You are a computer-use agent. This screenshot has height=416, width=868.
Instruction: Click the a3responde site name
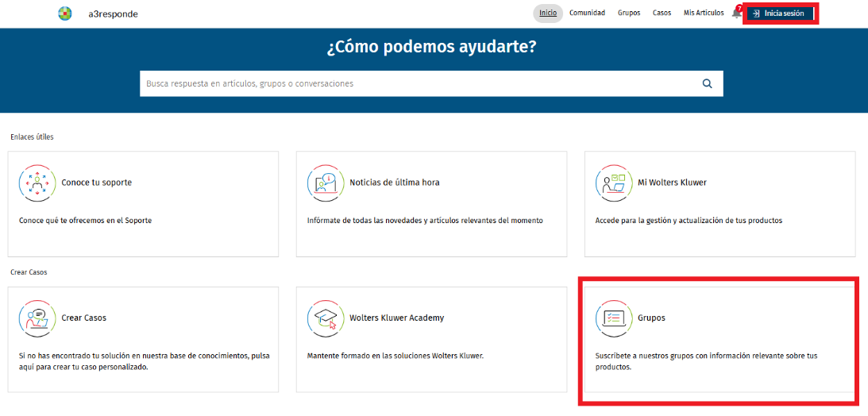(113, 13)
